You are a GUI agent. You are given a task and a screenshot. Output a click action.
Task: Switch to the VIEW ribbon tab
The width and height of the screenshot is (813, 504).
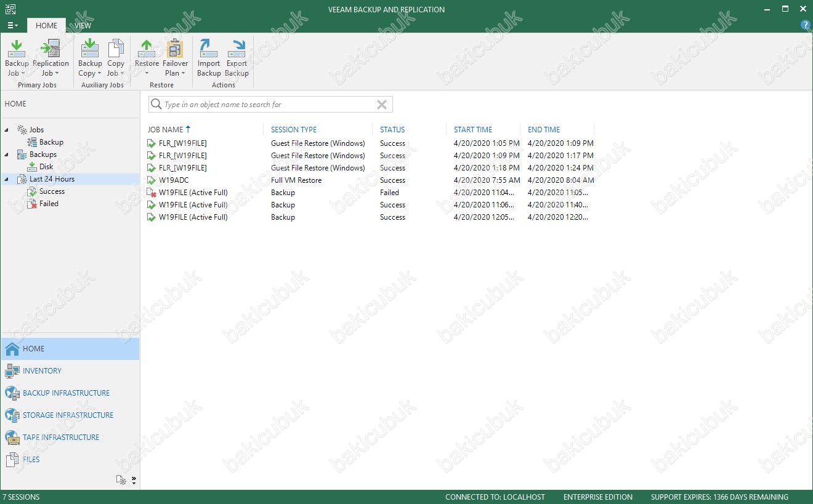pyautogui.click(x=83, y=25)
